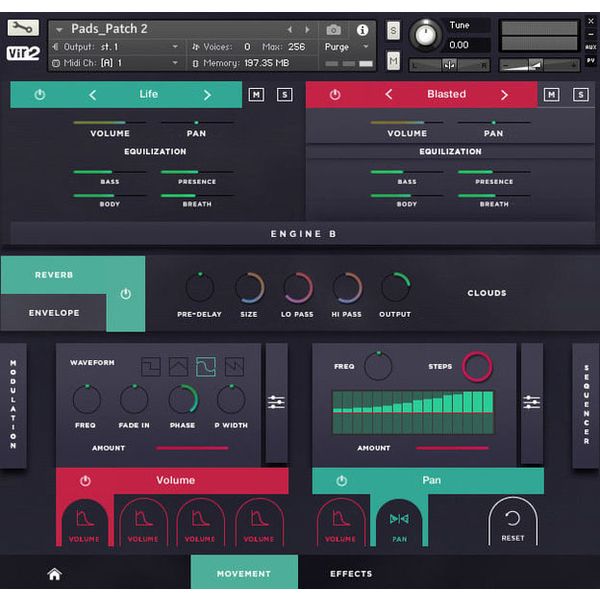
Task: Toggle the Life engine power icon
Action: (x=40, y=95)
